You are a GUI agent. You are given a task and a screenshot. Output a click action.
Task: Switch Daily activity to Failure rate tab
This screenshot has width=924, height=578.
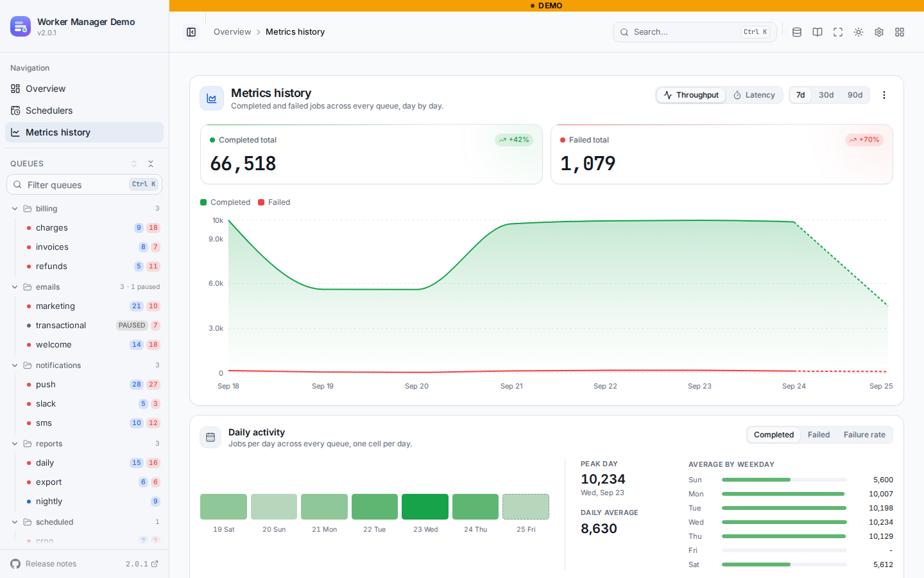click(864, 435)
